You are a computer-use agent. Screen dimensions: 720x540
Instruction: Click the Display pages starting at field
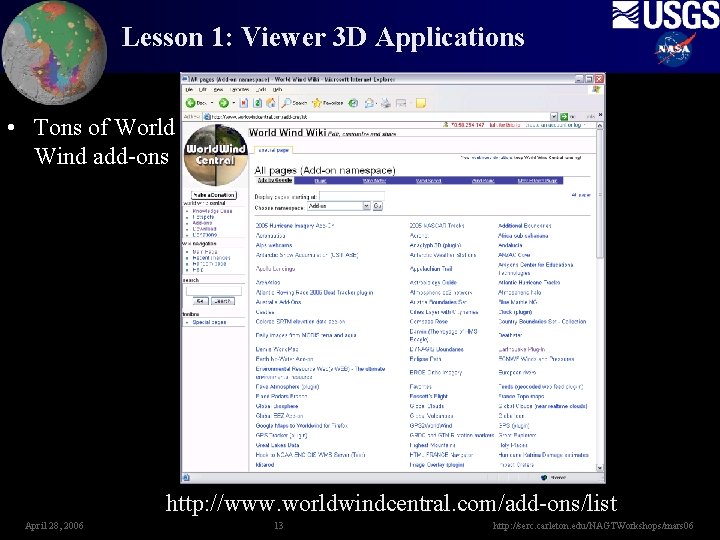tap(352, 196)
